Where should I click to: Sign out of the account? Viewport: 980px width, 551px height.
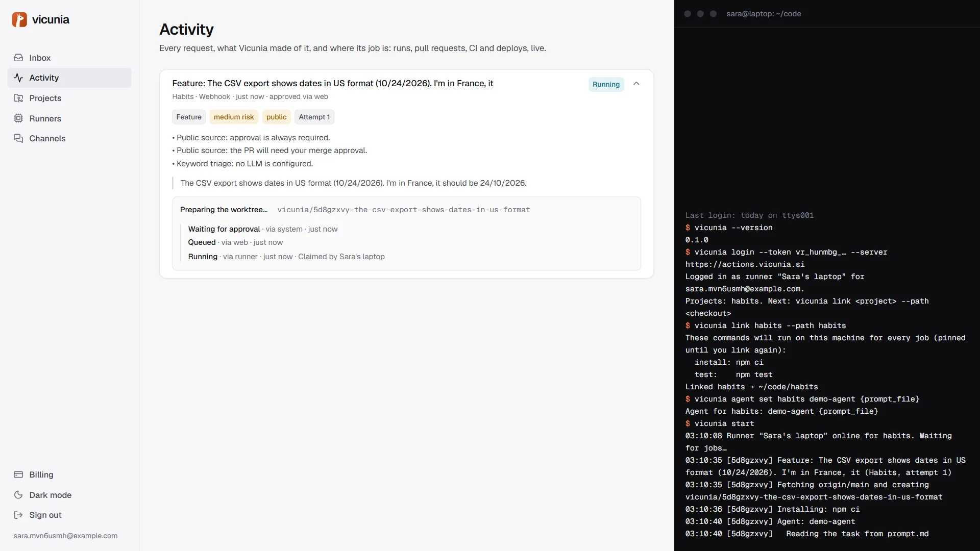point(69,515)
